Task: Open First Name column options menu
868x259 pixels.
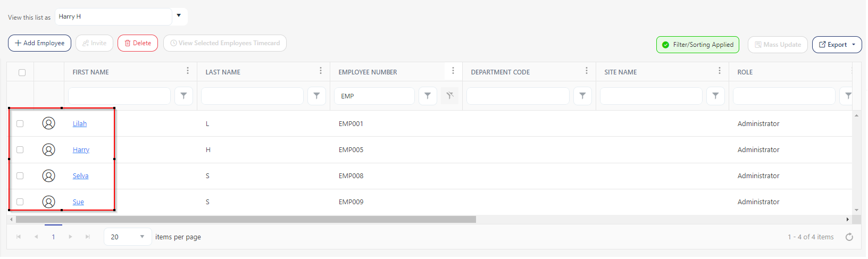Action: pyautogui.click(x=188, y=71)
